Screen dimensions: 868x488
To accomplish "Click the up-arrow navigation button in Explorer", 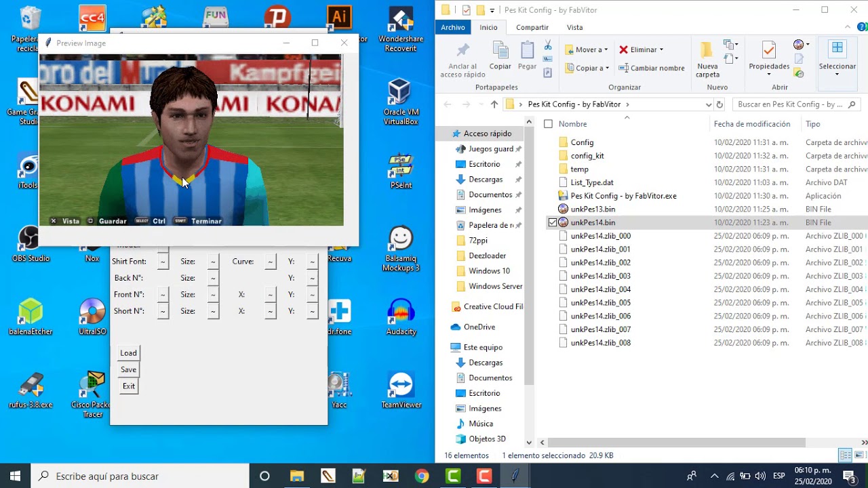I will (494, 104).
